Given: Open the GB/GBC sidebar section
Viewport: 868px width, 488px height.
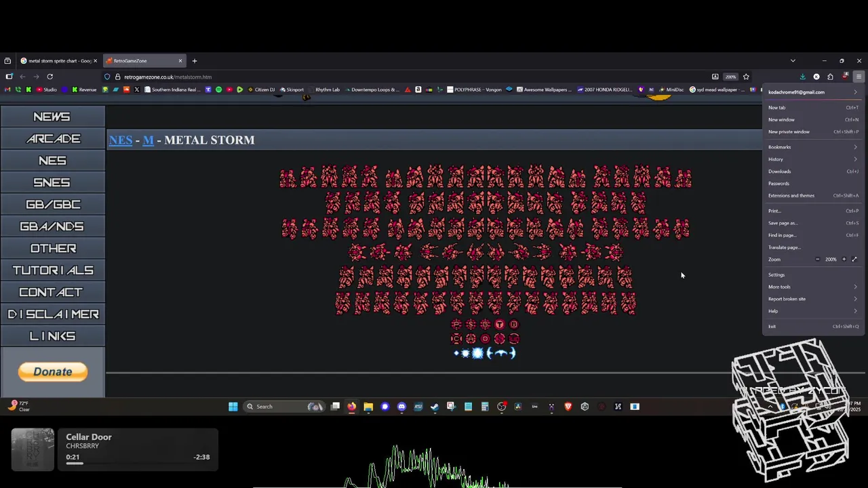Looking at the screenshot, I should [53, 205].
